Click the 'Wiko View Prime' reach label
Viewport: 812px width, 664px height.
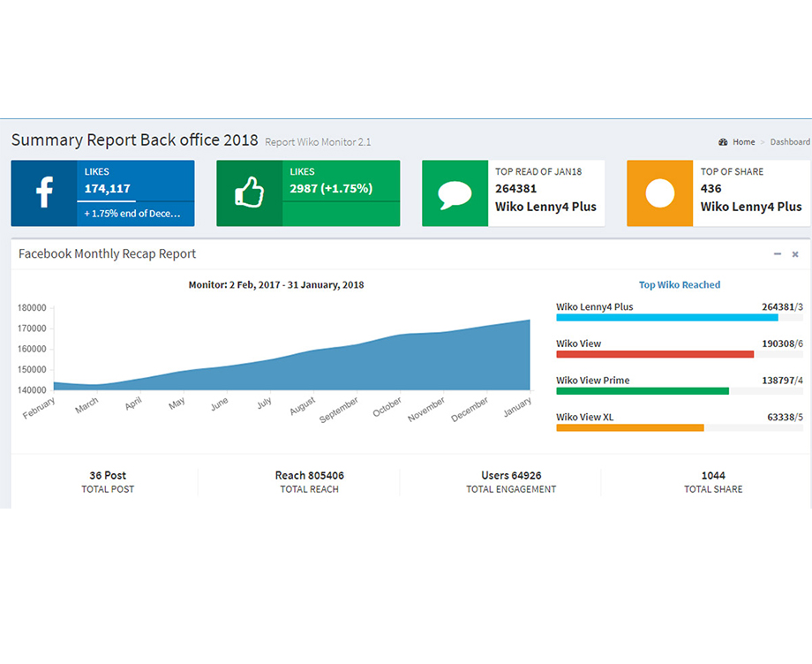tap(593, 381)
